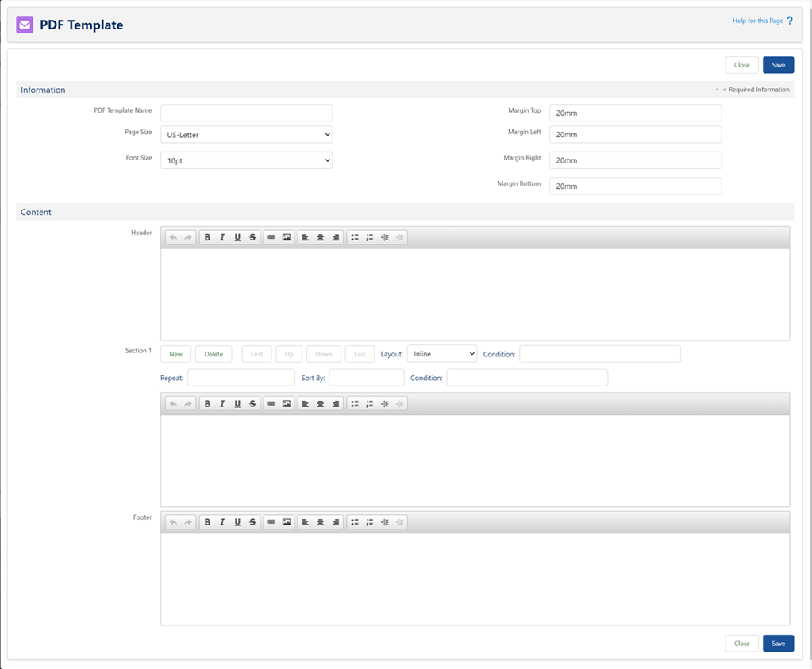Align text right in the Header editor

(x=336, y=237)
